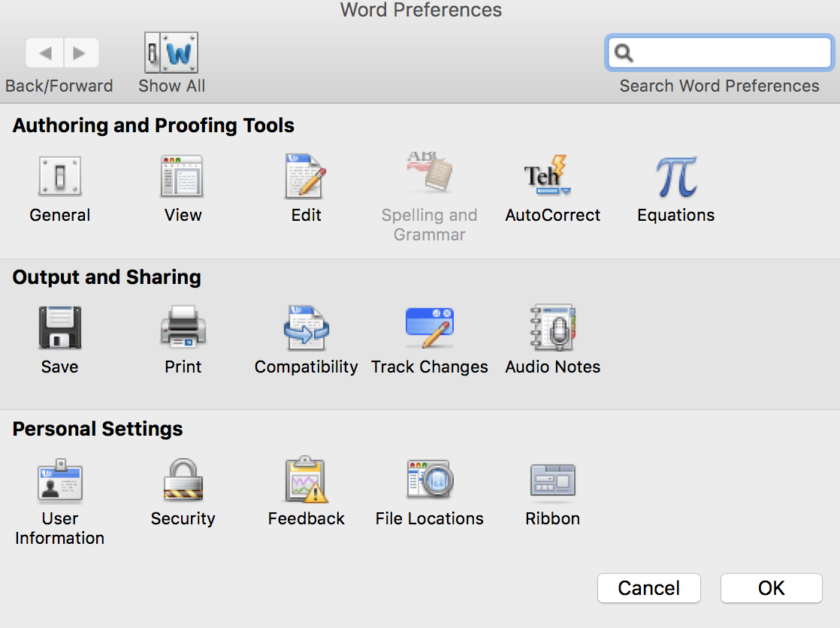
Task: Click the Forward arrow button
Action: click(x=80, y=53)
